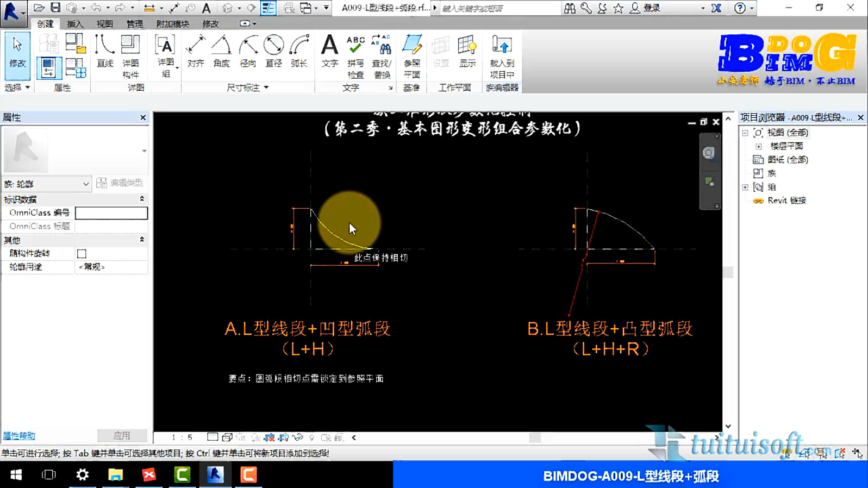Image resolution: width=868 pixels, height=488 pixels.
Task: Switch to the 附加模块 ribbon tab
Action: (173, 24)
